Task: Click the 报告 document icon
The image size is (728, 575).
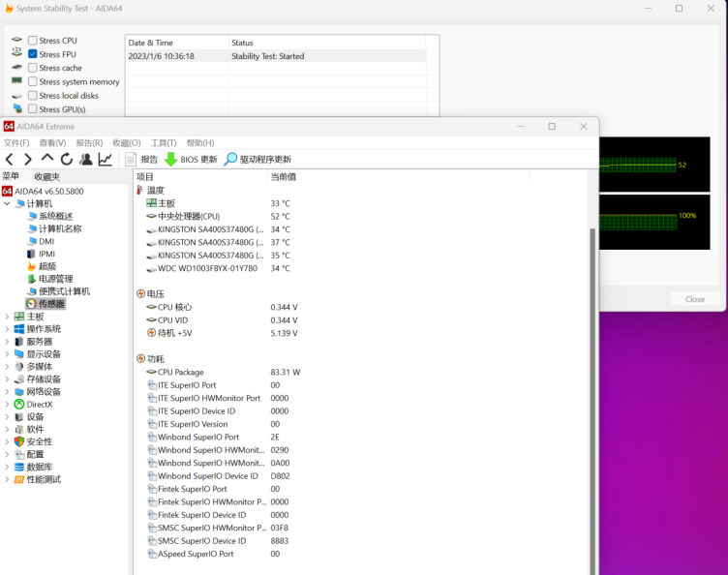Action: tap(131, 160)
